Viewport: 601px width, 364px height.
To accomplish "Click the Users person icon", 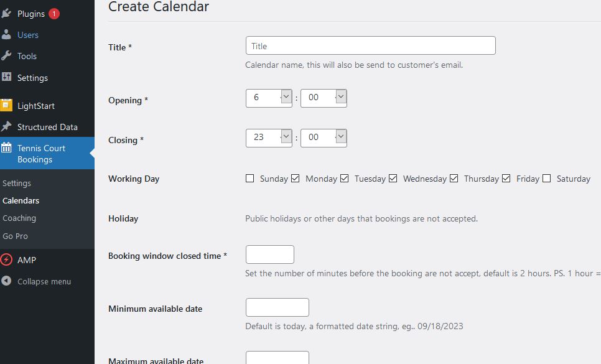I will coord(6,35).
